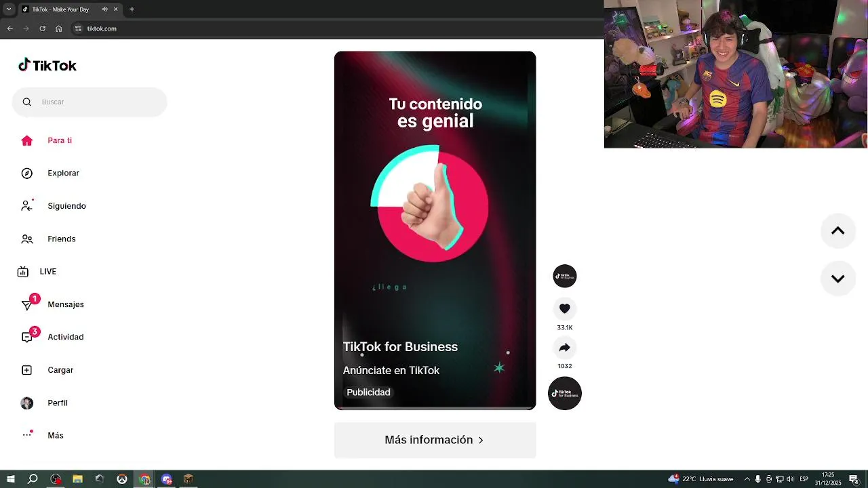Open the Para ti feed
This screenshot has width=868, height=488.
[60, 140]
